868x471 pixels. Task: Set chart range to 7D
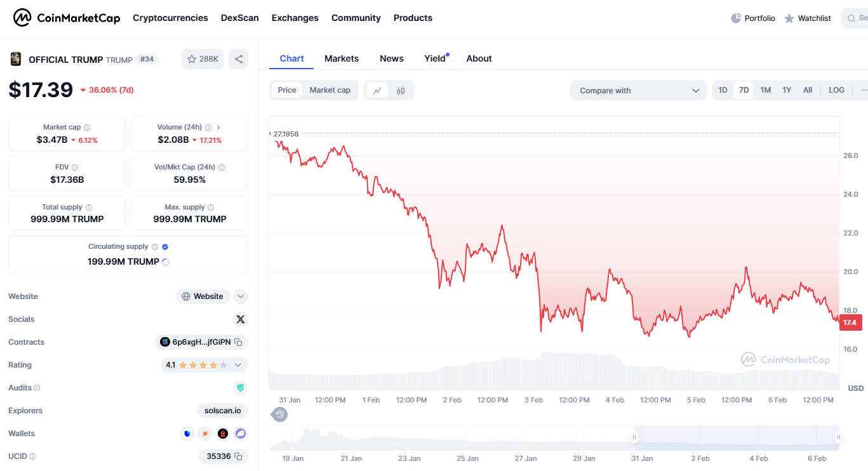coord(744,90)
